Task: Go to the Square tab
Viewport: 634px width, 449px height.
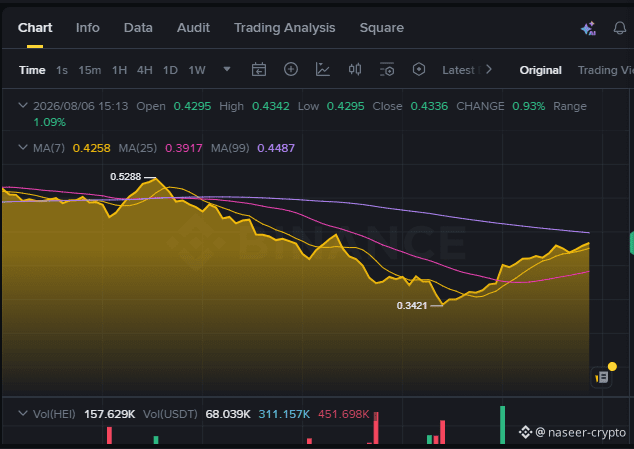Action: [x=382, y=28]
